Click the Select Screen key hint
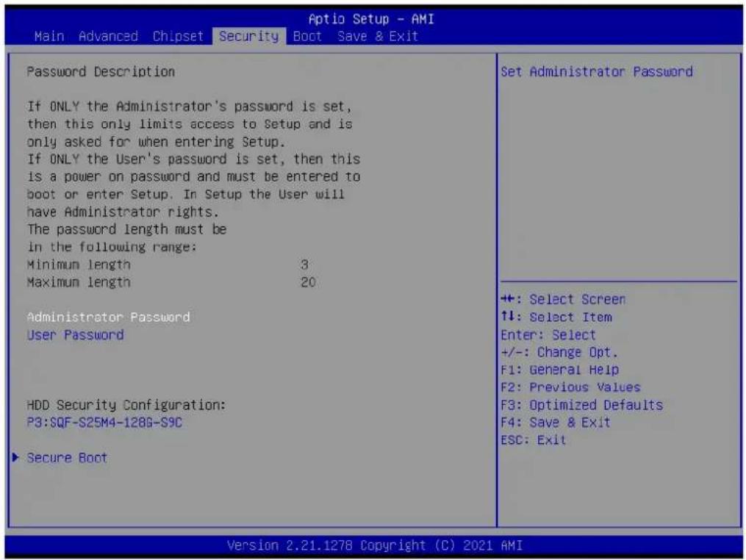746x560 pixels. point(563,299)
